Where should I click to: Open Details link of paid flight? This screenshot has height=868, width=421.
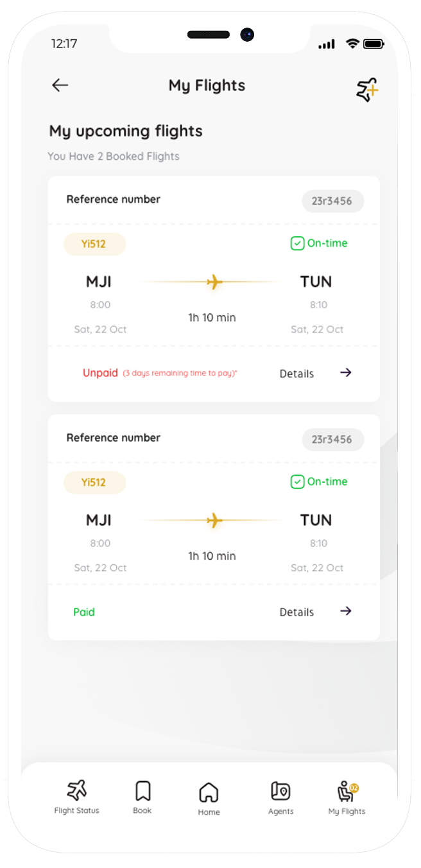[296, 612]
